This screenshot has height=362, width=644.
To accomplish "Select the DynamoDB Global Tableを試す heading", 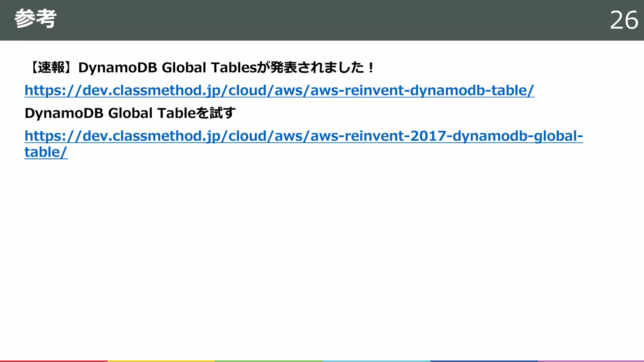I will tap(130, 113).
